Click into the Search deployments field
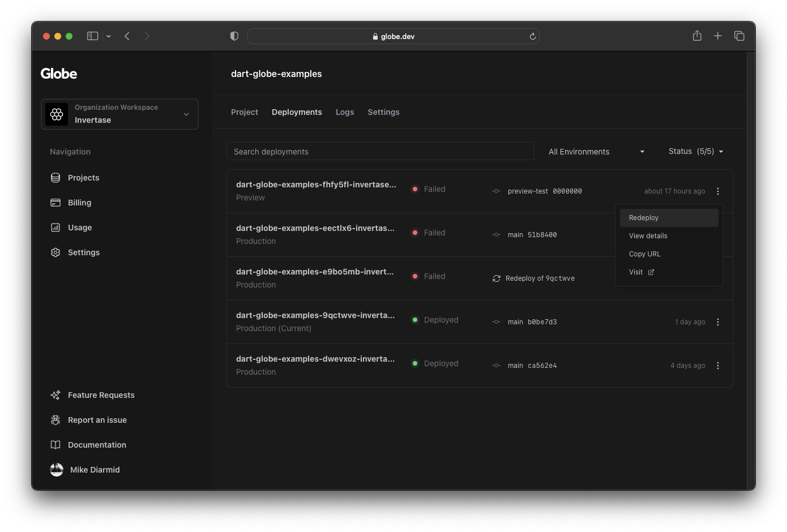This screenshot has height=532, width=787. [x=380, y=152]
